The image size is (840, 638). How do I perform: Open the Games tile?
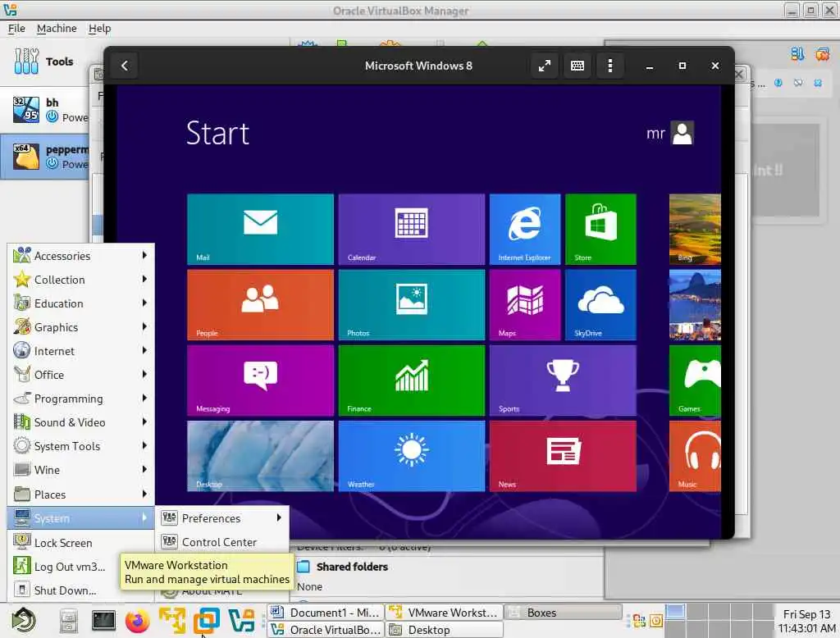coord(695,381)
